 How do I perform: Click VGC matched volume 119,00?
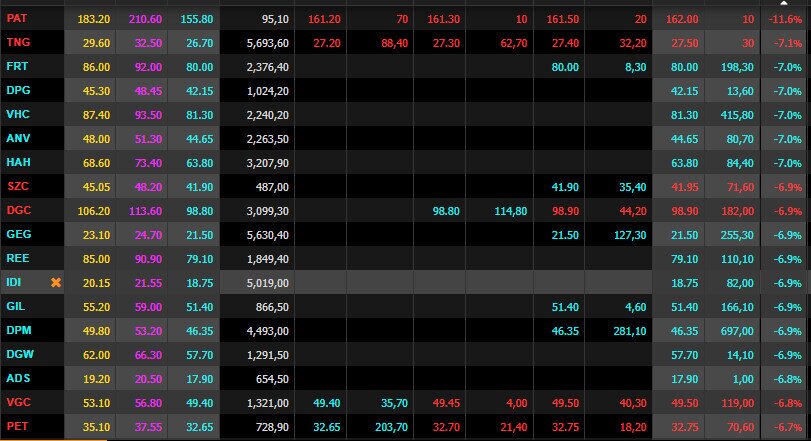pos(737,403)
